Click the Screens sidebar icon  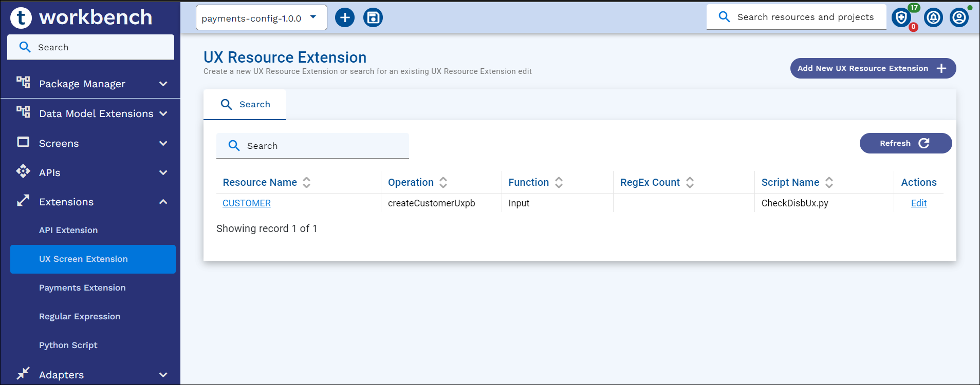point(23,142)
